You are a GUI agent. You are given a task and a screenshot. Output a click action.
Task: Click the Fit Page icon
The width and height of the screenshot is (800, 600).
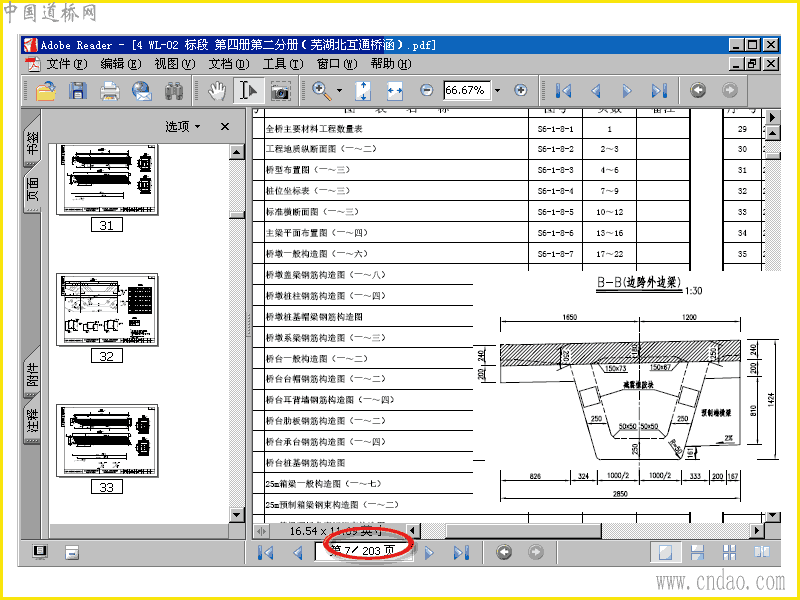point(363,91)
